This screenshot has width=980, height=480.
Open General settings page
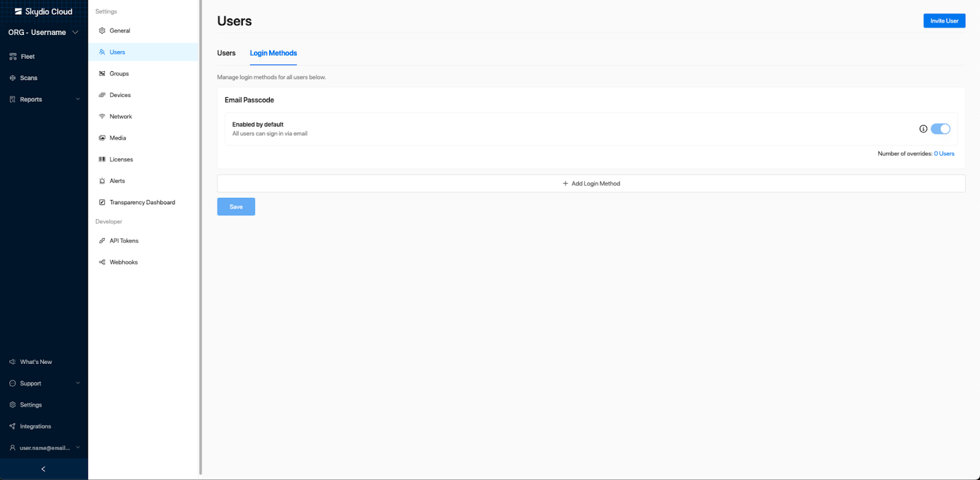click(x=144, y=31)
